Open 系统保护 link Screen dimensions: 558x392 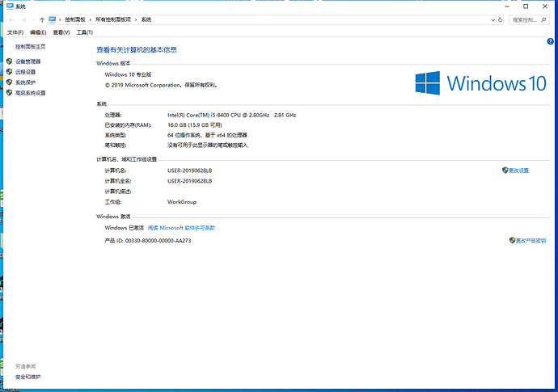tap(25, 82)
